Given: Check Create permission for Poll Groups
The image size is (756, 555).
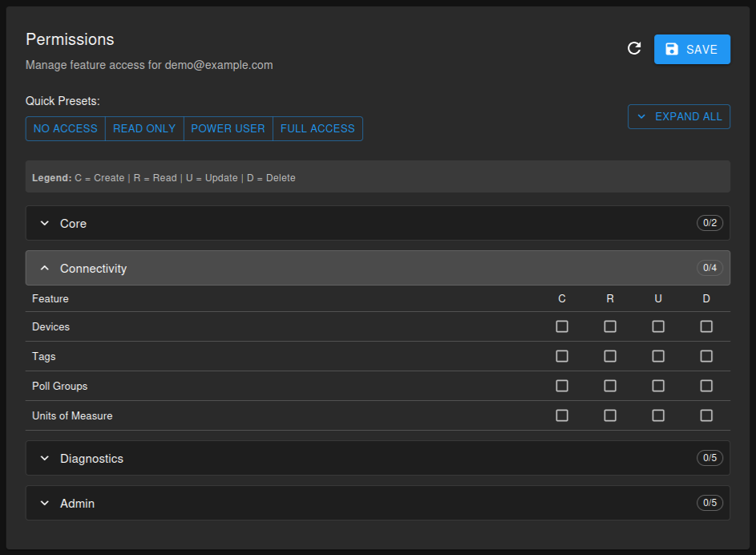Looking at the screenshot, I should pyautogui.click(x=562, y=386).
